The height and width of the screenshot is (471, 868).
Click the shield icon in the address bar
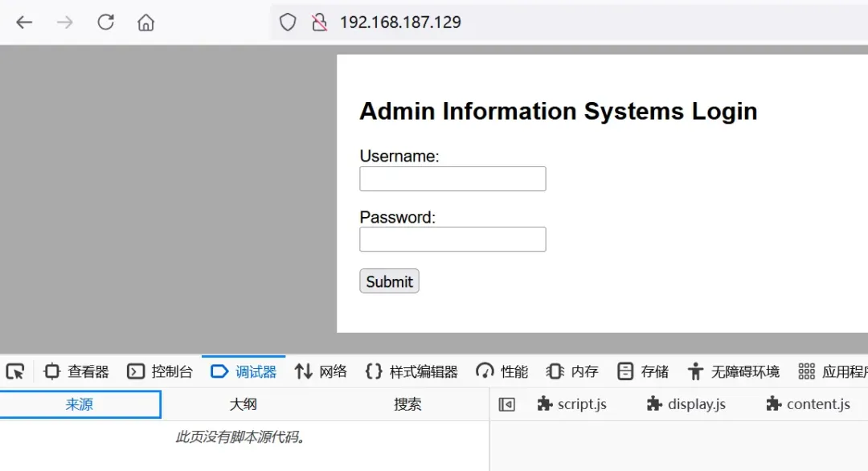click(x=287, y=22)
